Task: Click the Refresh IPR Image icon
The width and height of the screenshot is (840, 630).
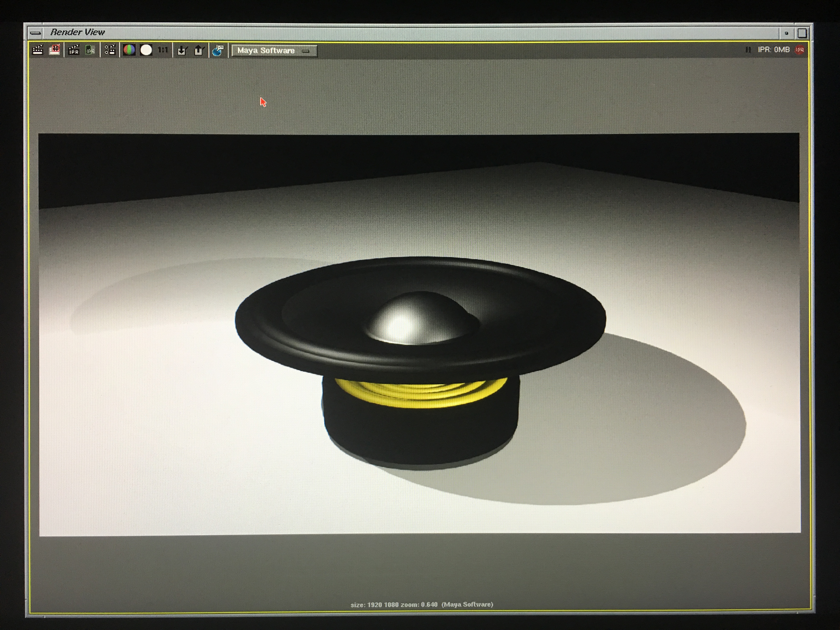Action: (90, 50)
